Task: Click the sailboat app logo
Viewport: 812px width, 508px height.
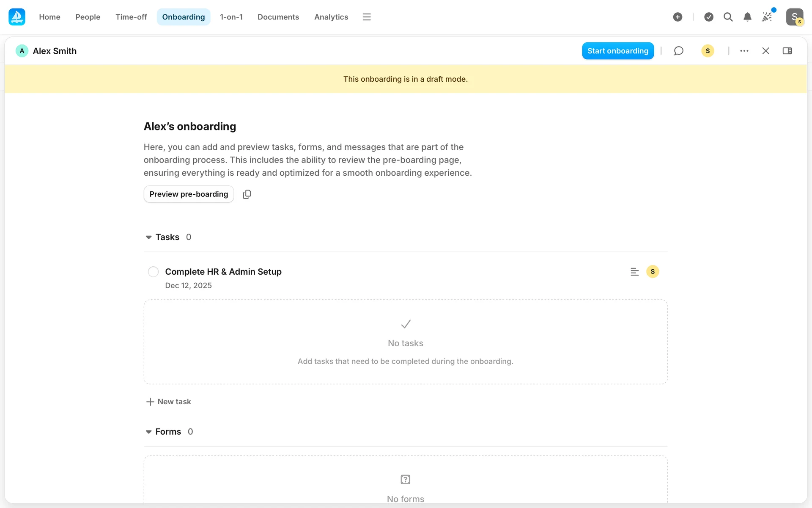Action: click(17, 17)
